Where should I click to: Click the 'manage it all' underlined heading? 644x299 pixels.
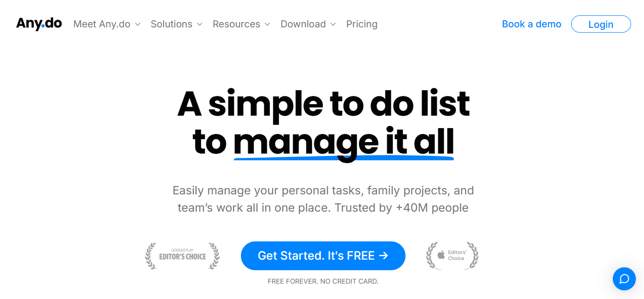tap(344, 142)
